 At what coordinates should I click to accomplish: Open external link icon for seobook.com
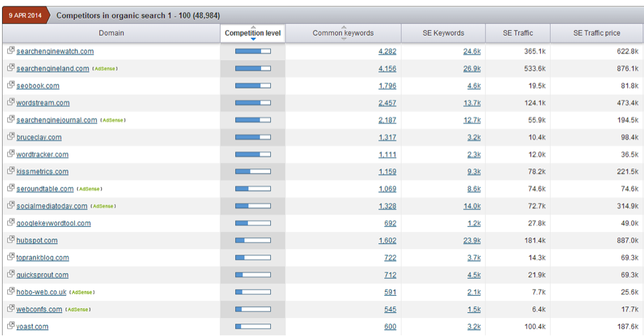11,85
